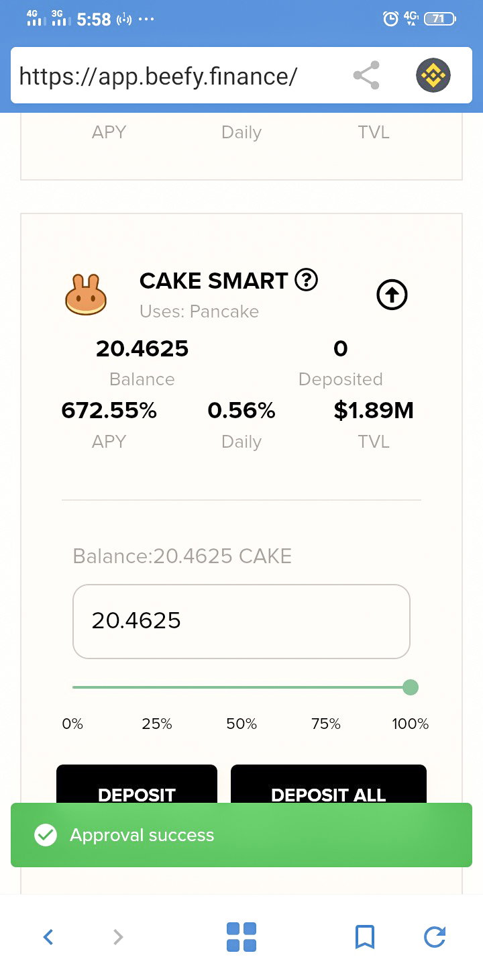This screenshot has width=483, height=980.
Task: Select the 50% slider mark
Action: click(x=241, y=724)
